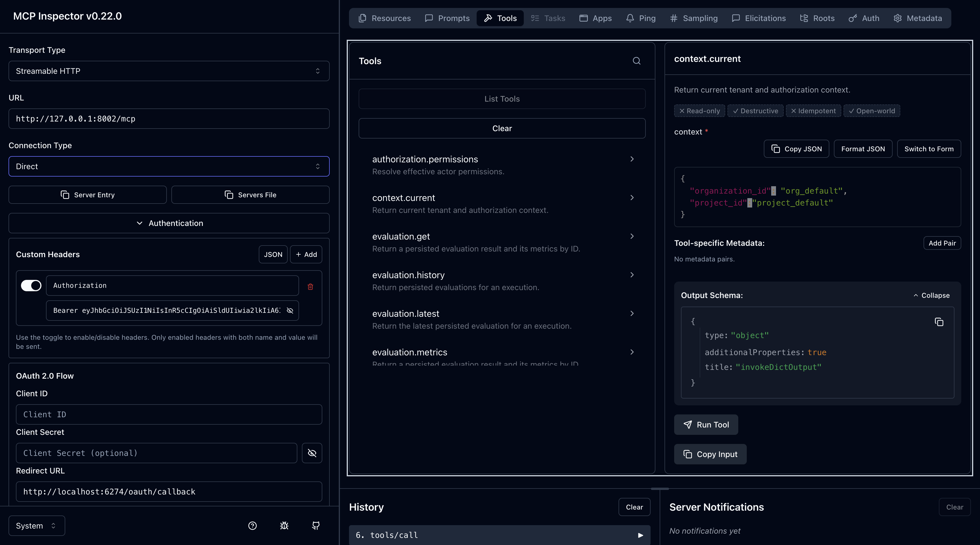
Task: Delete the Authorization header with trash icon
Action: coord(310,287)
